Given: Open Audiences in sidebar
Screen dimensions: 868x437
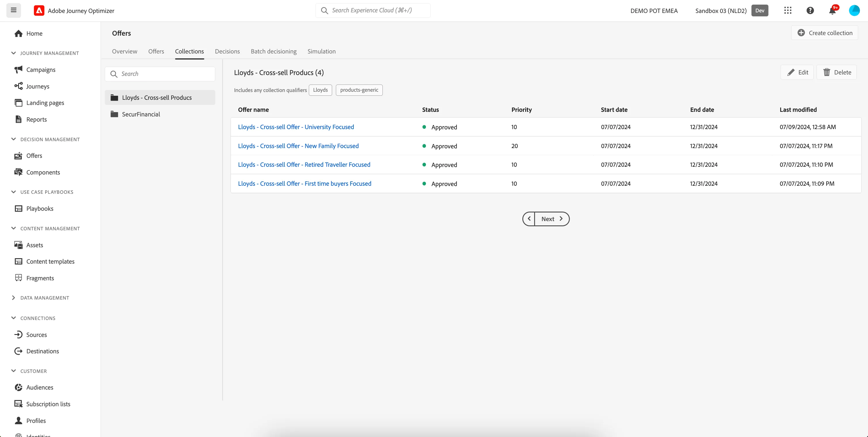Looking at the screenshot, I should pyautogui.click(x=34, y=388).
